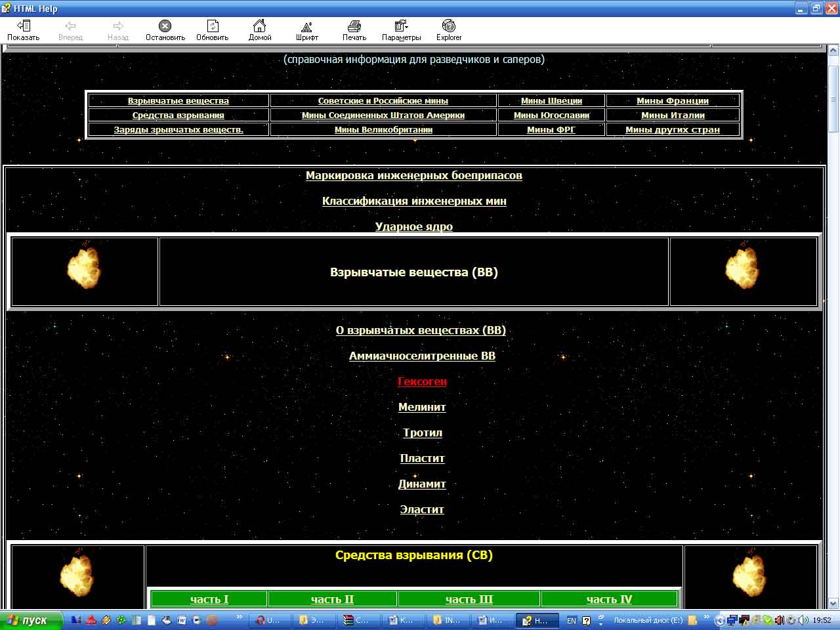
Task: Click the left explosion image beside Взрывчатые вещества (ВВ)
Action: 85,266
